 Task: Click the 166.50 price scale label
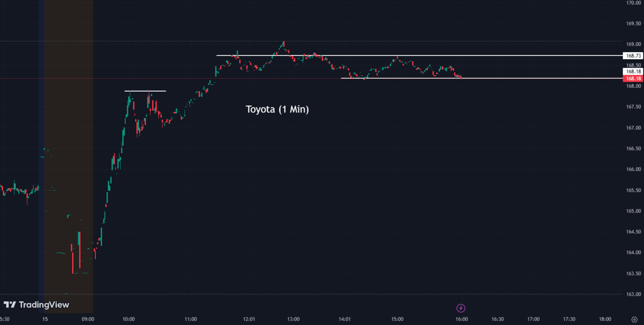pyautogui.click(x=634, y=149)
